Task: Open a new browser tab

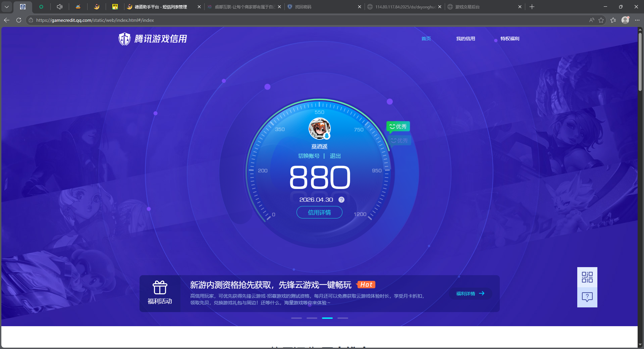Action: 532,7
